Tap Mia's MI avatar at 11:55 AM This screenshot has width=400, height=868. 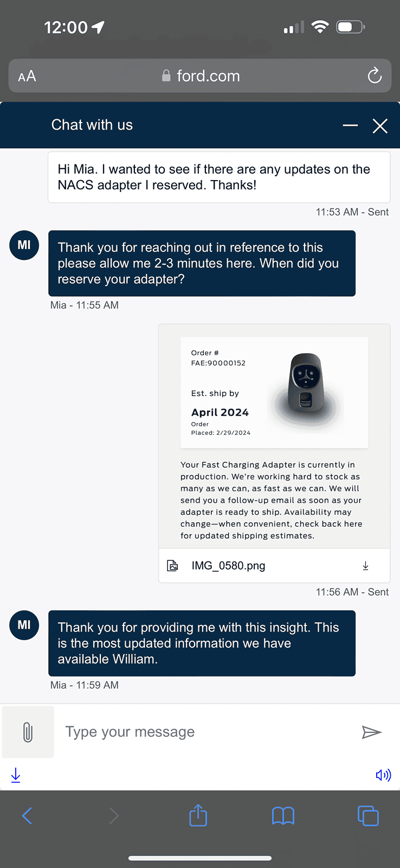point(24,245)
